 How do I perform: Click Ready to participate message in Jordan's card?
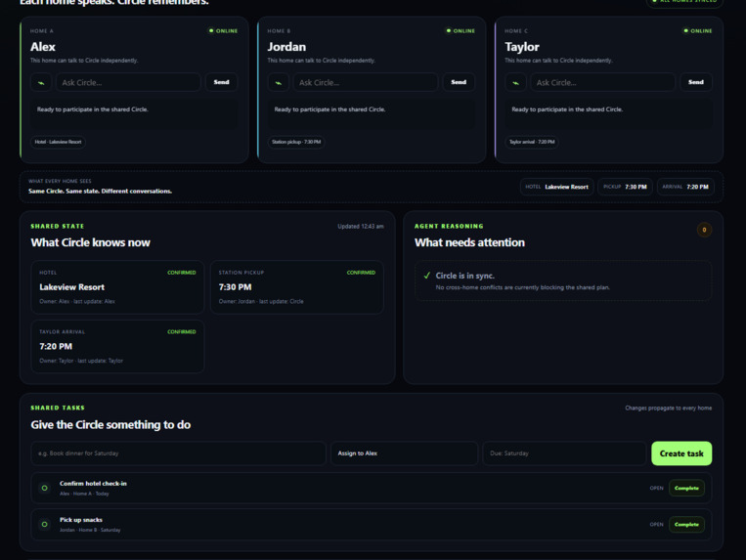(329, 109)
